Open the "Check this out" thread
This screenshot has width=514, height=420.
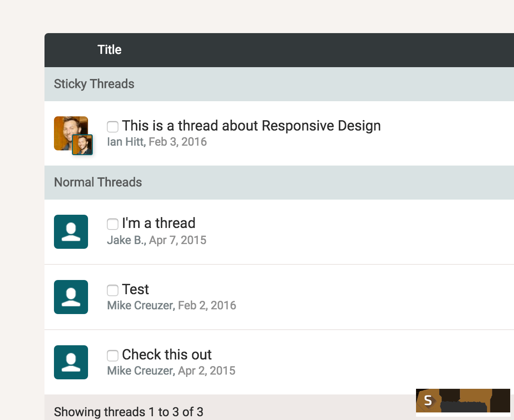167,354
